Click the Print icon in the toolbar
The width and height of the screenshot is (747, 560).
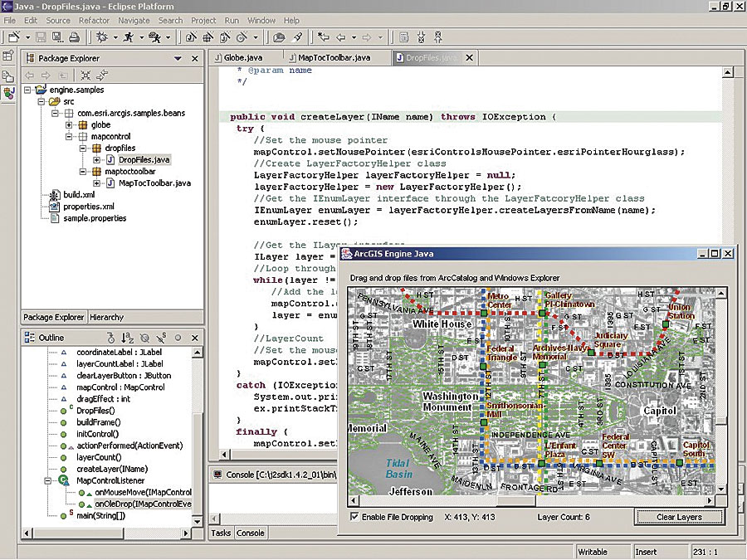point(74,37)
